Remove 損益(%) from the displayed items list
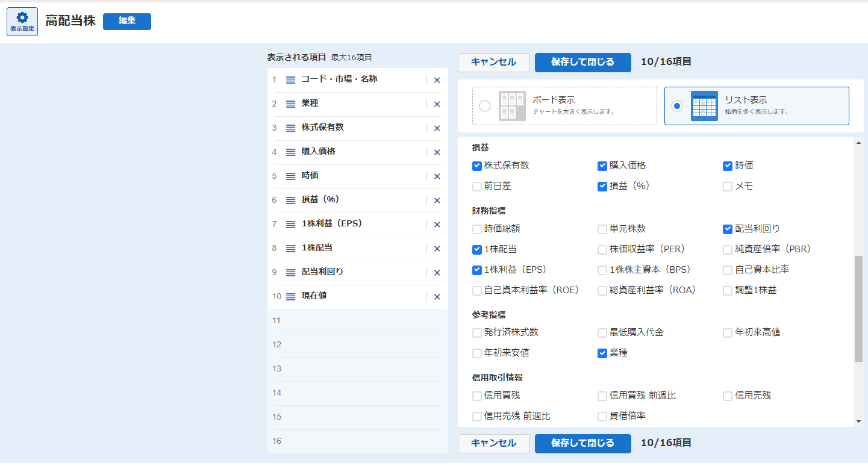 click(x=437, y=200)
